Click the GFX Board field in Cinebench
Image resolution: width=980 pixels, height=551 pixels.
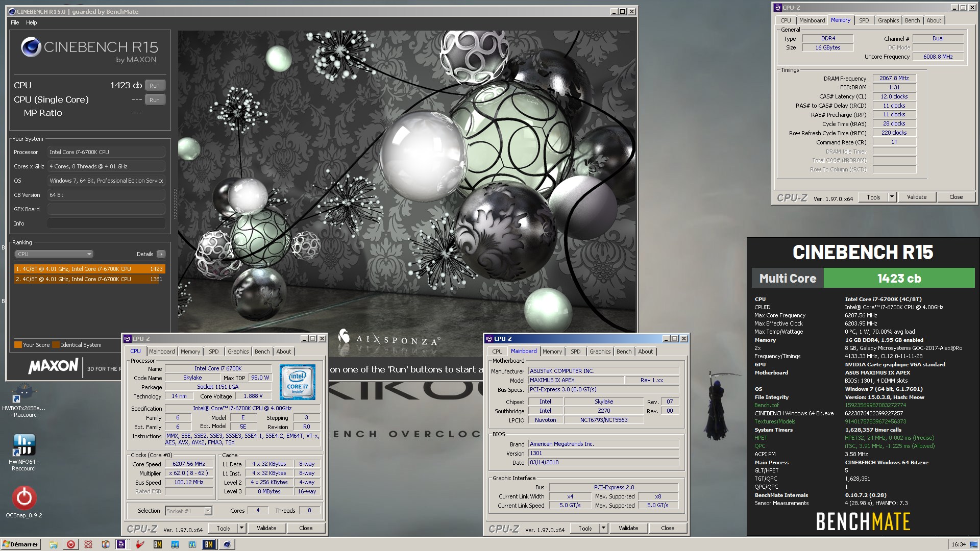point(106,209)
